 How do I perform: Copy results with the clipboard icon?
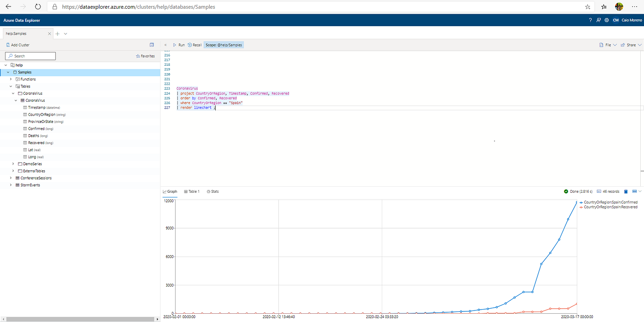[x=626, y=191]
